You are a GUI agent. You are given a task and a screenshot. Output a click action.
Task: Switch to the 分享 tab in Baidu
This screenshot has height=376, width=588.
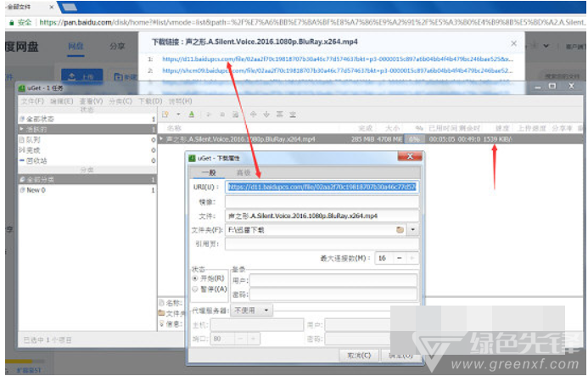(117, 46)
